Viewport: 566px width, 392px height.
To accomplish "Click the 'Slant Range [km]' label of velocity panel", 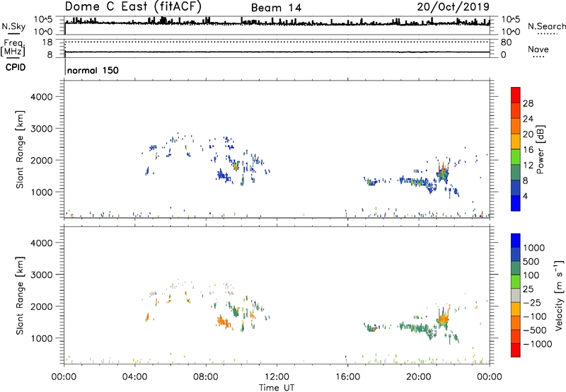I will 20,296.
